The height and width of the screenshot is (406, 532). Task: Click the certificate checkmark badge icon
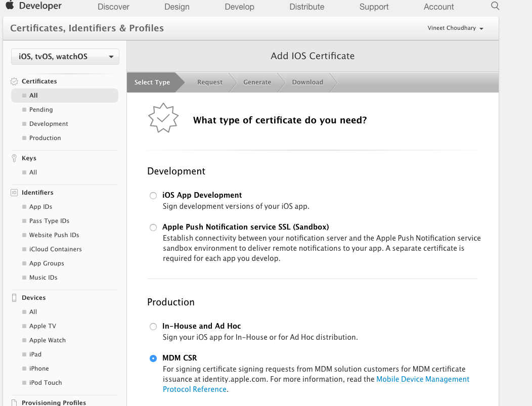[163, 118]
